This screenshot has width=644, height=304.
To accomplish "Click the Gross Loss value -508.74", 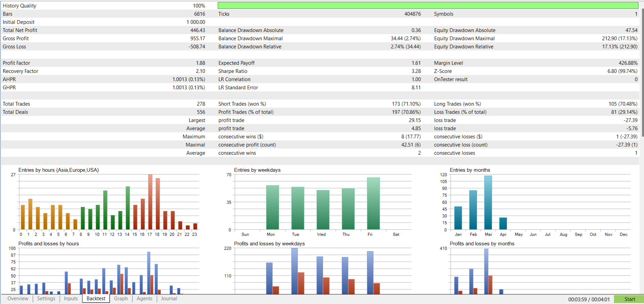I will [197, 47].
